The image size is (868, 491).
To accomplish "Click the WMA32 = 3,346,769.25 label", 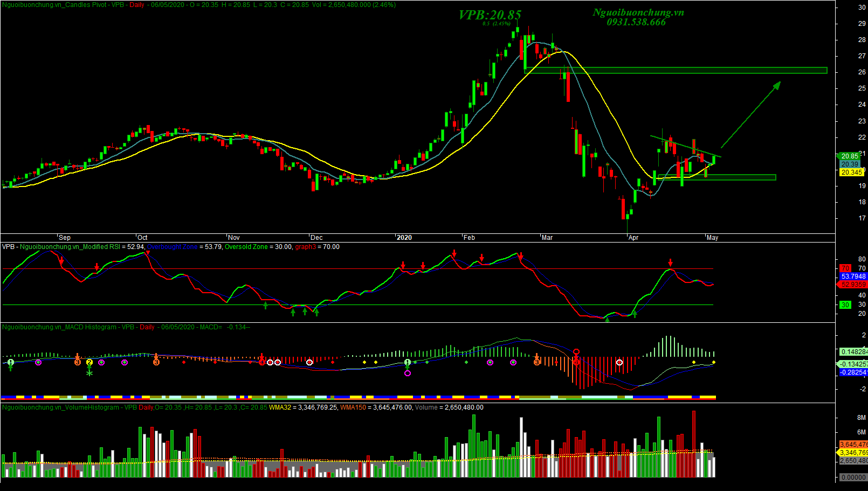I will 303,407.
